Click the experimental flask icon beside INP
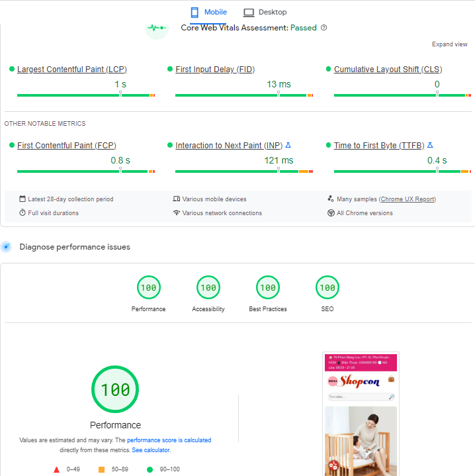475x476 pixels. (x=288, y=145)
